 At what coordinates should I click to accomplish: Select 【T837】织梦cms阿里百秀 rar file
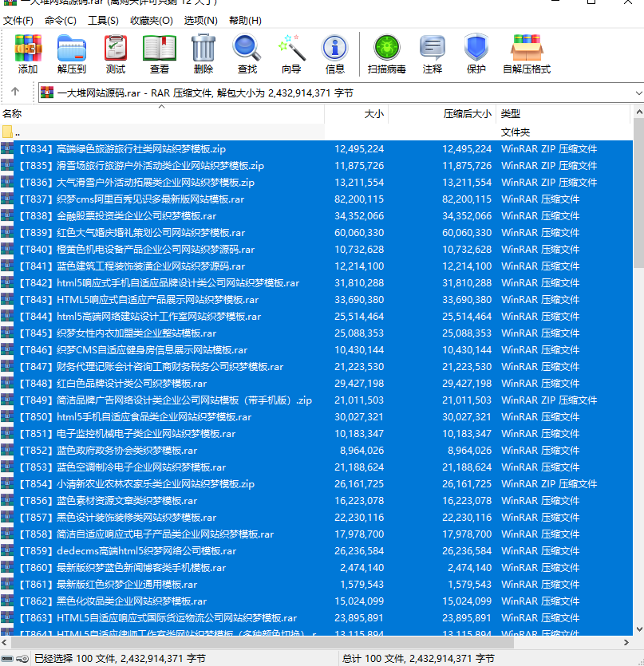316,199
